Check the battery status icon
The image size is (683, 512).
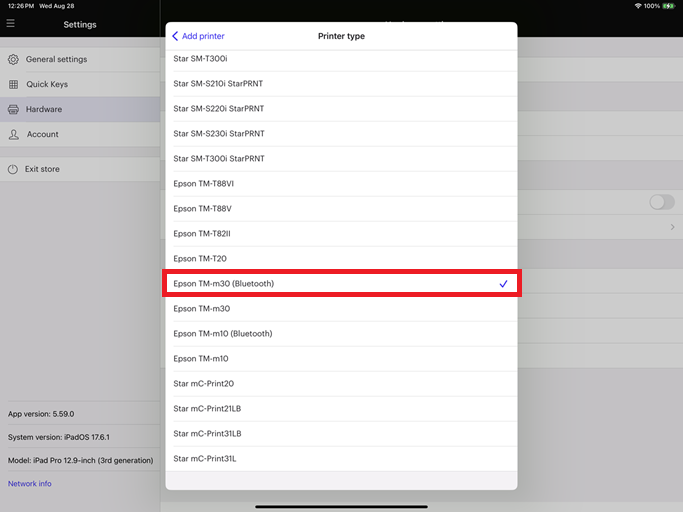tap(669, 6)
